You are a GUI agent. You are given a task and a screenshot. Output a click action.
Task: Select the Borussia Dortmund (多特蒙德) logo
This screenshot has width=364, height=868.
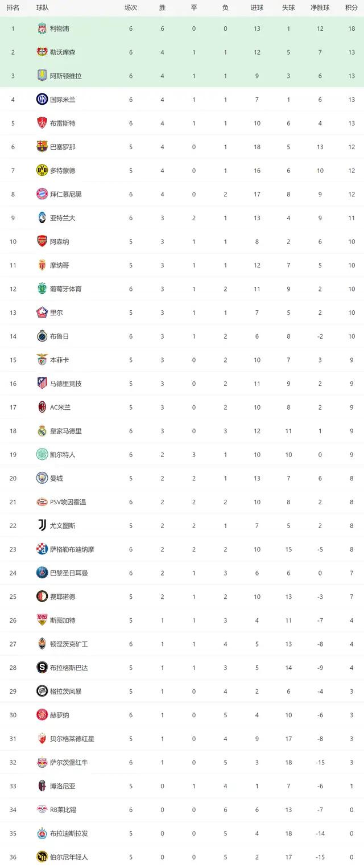pos(42,170)
